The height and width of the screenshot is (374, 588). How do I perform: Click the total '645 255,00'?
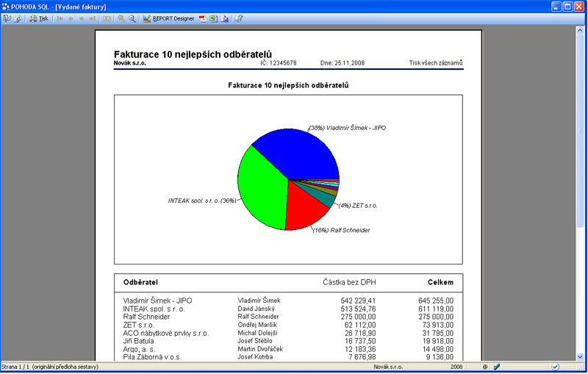pos(436,301)
